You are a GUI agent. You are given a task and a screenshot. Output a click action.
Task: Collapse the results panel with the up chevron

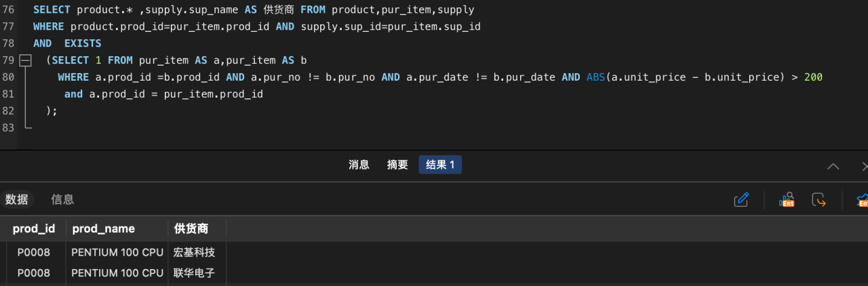(x=833, y=166)
